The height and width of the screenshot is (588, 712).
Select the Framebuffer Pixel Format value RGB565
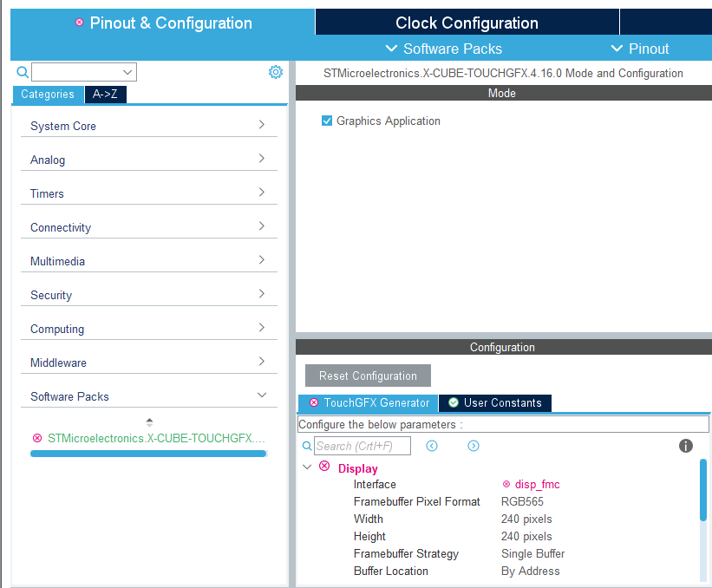pos(522,502)
